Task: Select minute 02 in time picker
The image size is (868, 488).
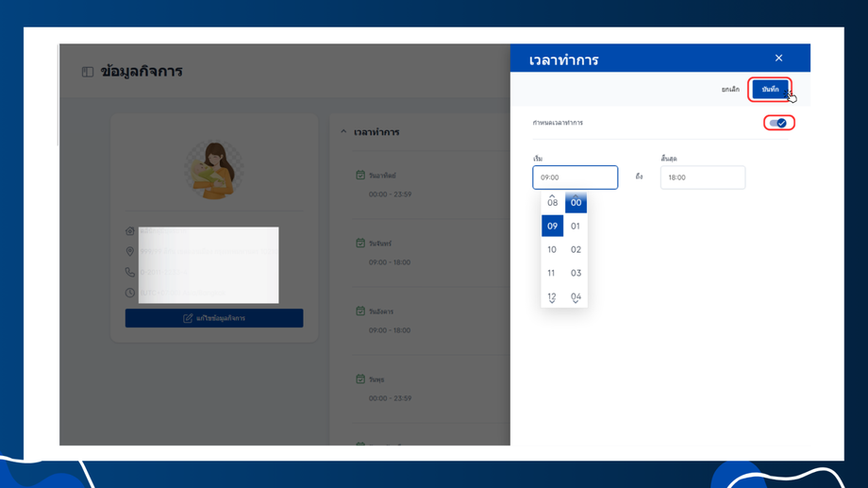Action: pos(576,250)
